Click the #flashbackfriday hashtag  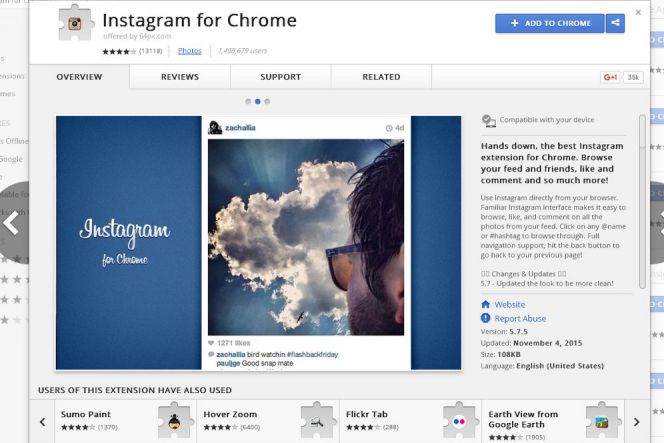[x=312, y=354]
